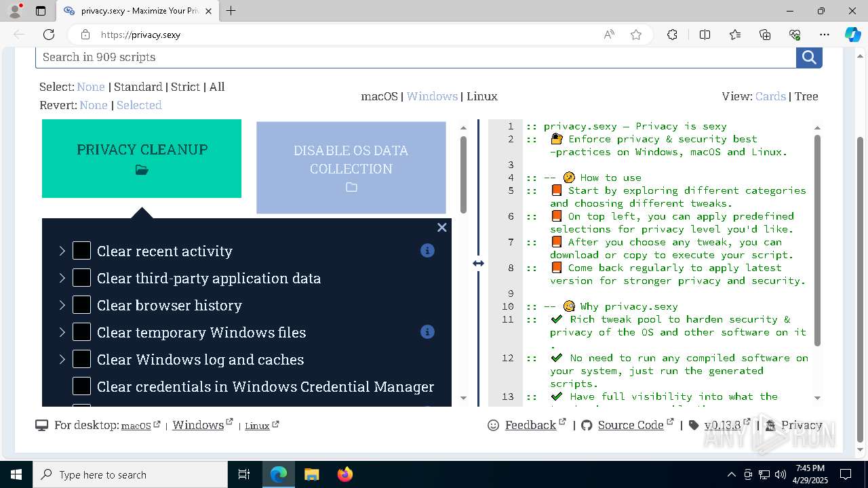Select the None preset
The width and height of the screenshot is (868, 488).
91,87
